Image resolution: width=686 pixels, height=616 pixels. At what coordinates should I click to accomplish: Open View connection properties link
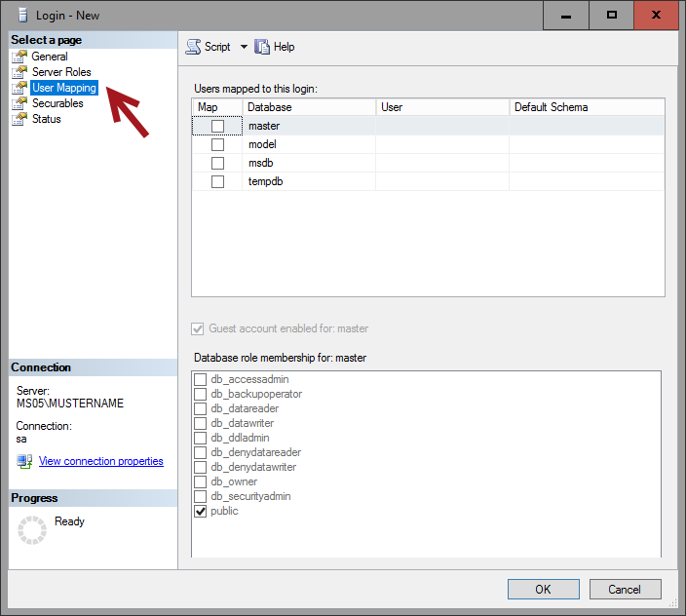coord(100,461)
